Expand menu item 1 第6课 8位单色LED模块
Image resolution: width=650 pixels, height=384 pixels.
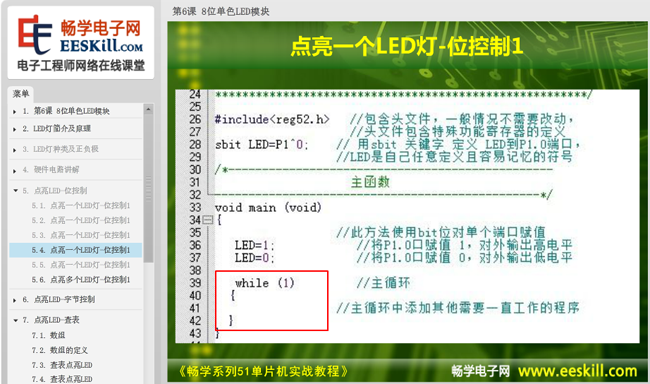(x=15, y=111)
